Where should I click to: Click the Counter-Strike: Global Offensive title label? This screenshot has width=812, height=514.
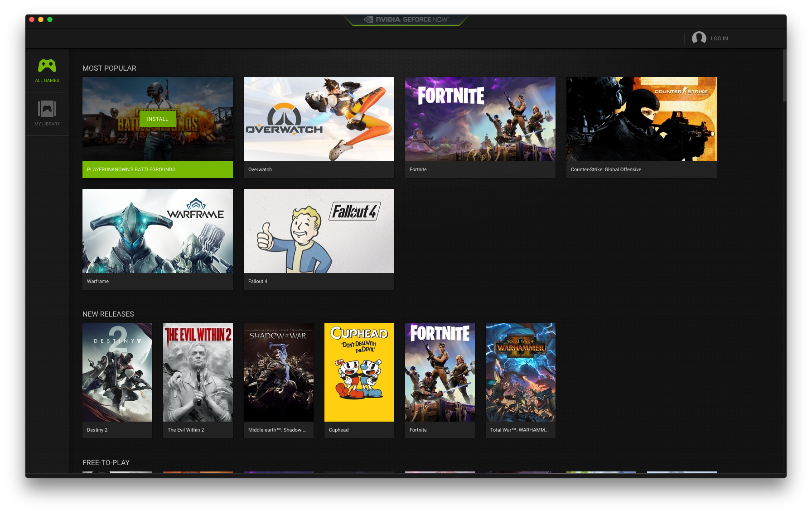pos(606,169)
